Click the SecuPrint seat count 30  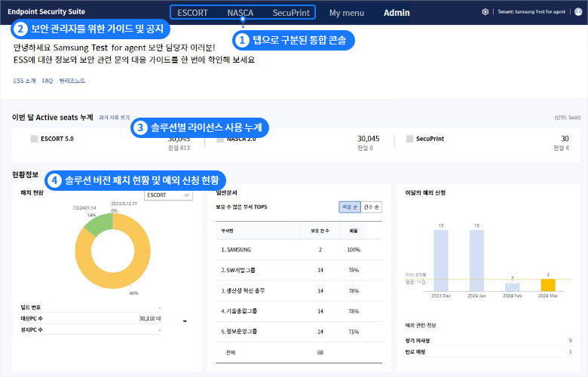(x=565, y=139)
